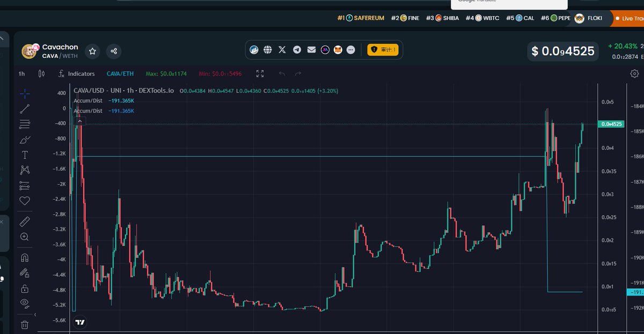Add token to MetaMask fox icon
Viewport: 644px width, 334px height.
pos(338,50)
